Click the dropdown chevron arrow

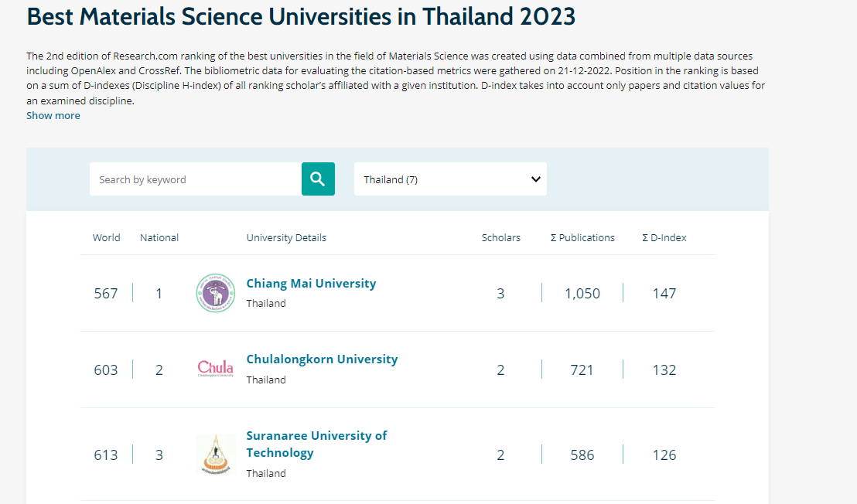click(535, 179)
